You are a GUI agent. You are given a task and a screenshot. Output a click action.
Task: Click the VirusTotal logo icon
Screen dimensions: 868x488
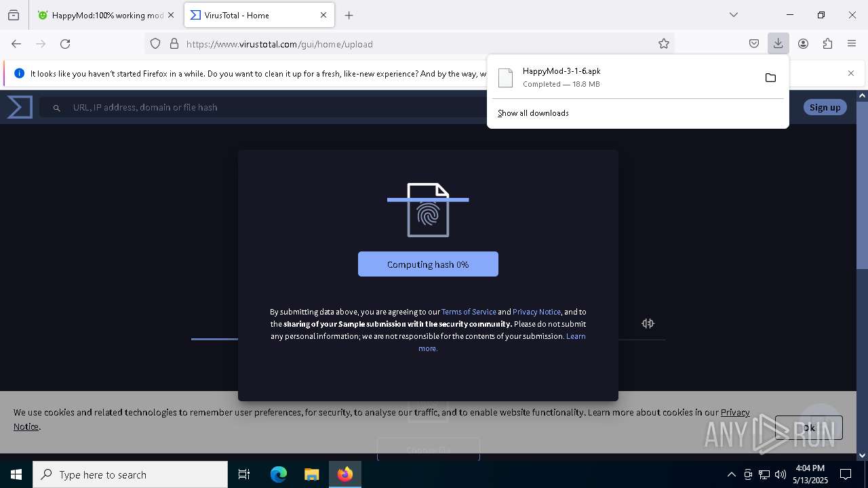click(20, 107)
